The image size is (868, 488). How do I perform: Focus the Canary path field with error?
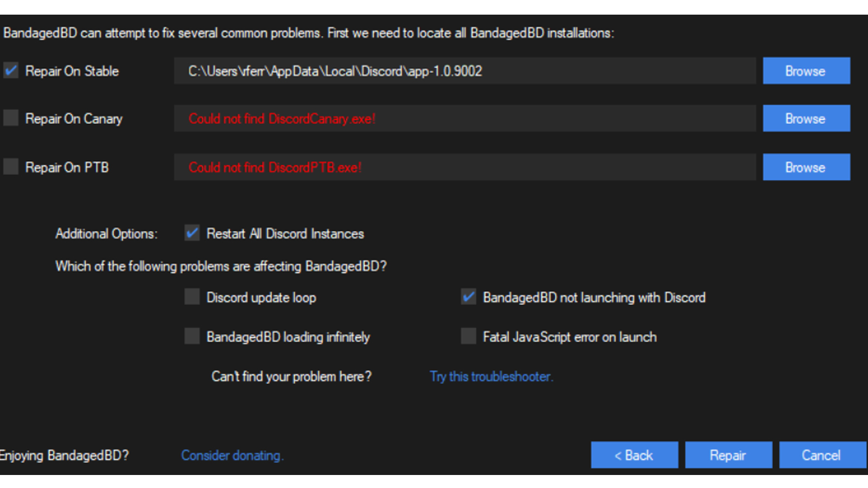coord(465,118)
